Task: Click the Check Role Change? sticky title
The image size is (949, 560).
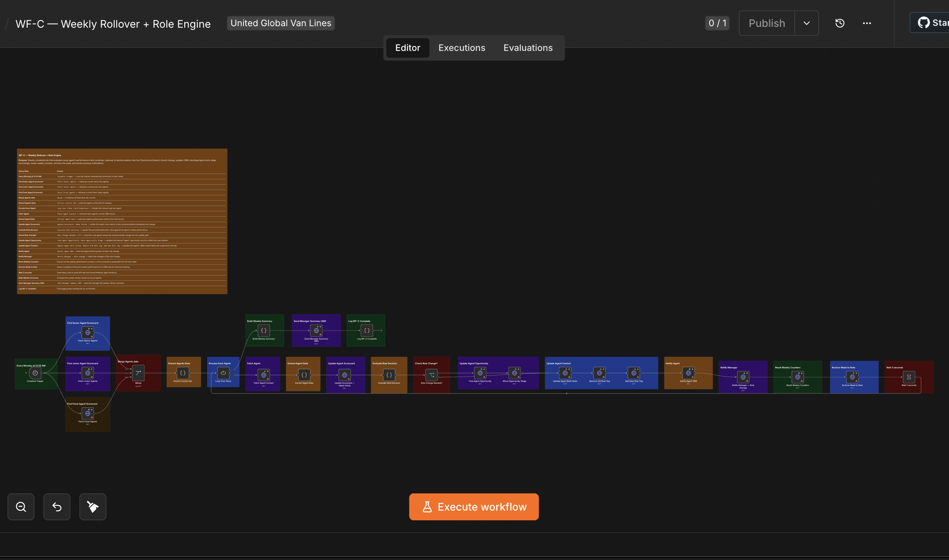Action: pyautogui.click(x=426, y=363)
